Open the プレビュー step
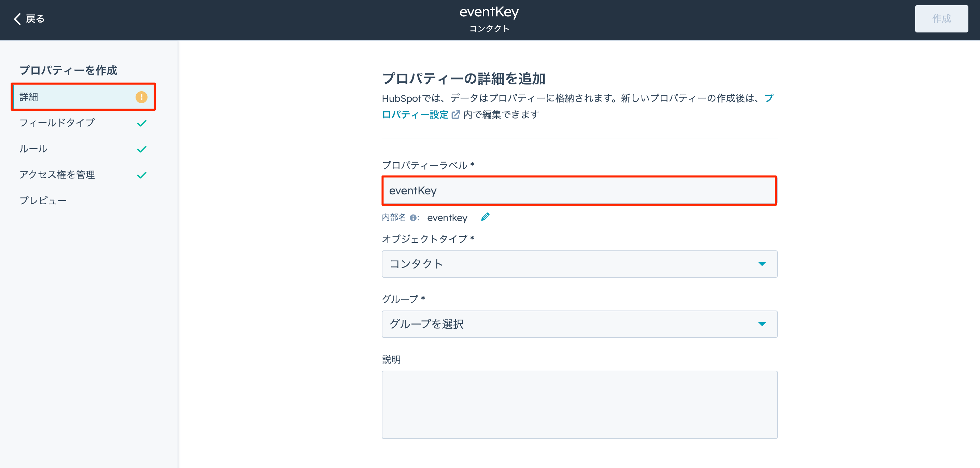 pos(83,201)
